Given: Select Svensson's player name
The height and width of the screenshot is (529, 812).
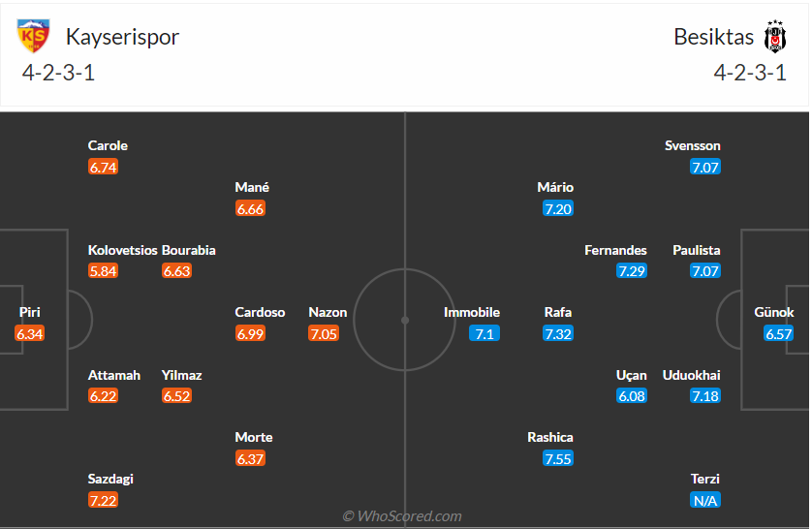Looking at the screenshot, I should tap(693, 145).
